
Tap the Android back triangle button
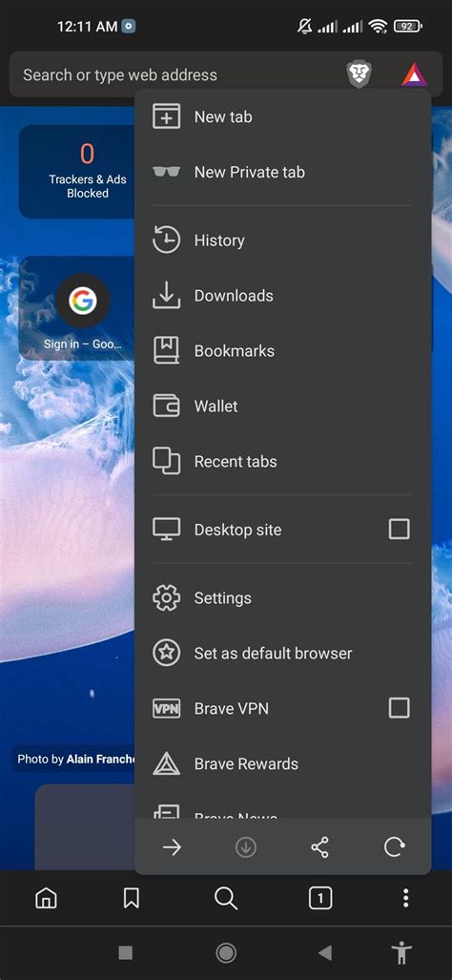point(324,952)
